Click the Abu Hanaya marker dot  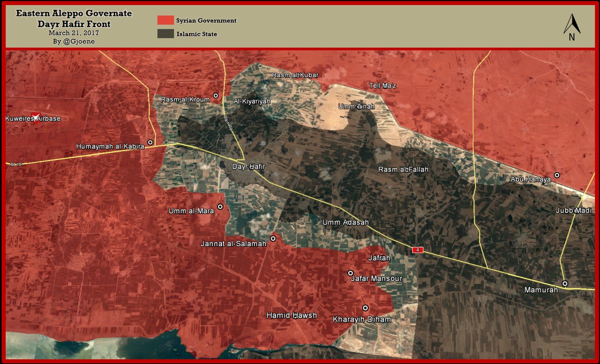coord(556,175)
